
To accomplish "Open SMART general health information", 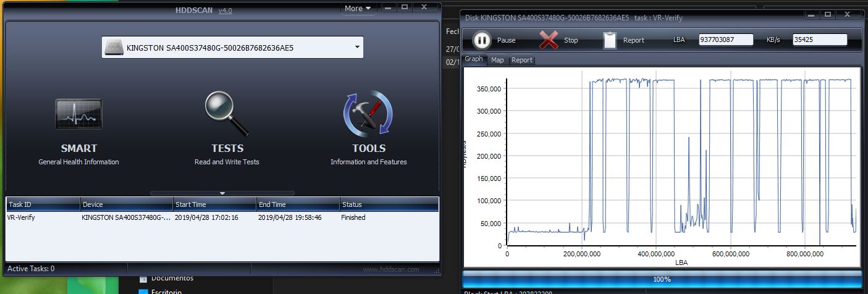I will [78, 114].
